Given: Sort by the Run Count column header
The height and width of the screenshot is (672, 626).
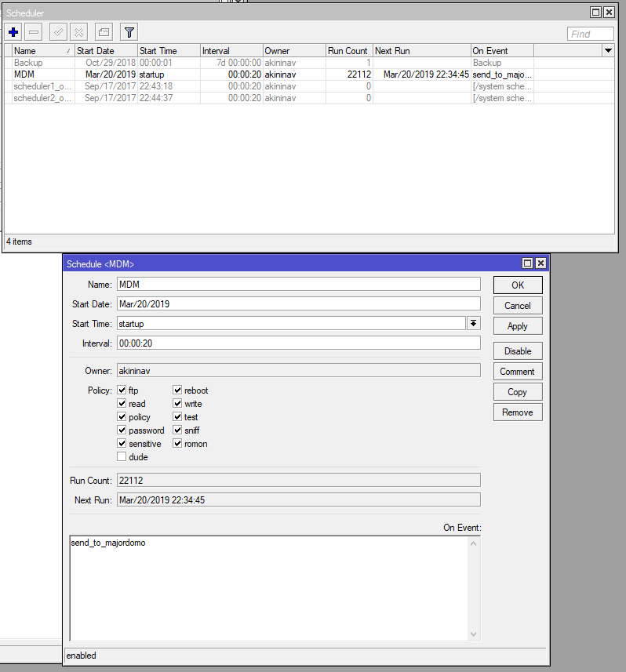Looking at the screenshot, I should click(x=349, y=50).
